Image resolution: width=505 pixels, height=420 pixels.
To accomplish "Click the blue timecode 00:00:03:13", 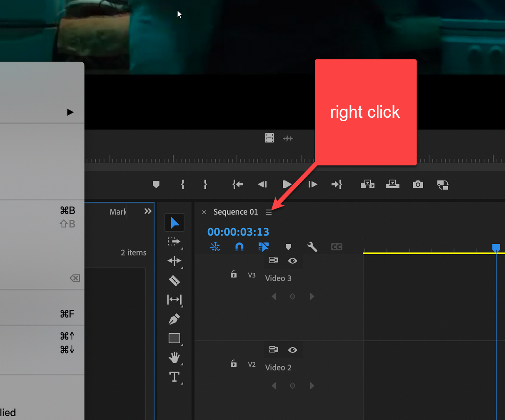I will [238, 232].
